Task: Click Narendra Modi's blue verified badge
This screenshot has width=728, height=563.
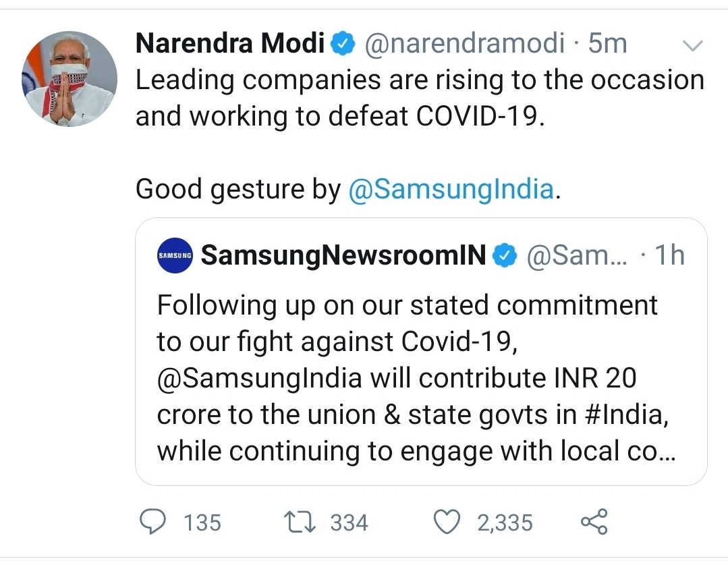Action: point(343,44)
